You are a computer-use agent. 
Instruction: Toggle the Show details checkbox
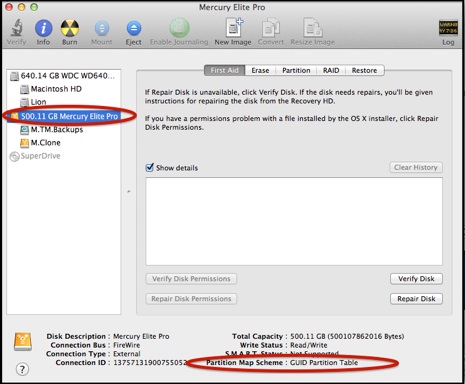(x=150, y=167)
